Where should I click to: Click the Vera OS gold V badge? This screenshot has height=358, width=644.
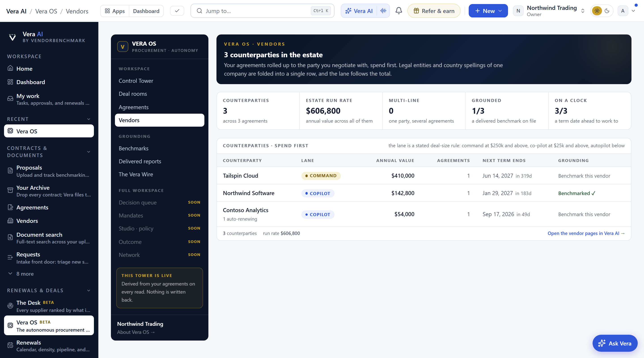pos(123,47)
